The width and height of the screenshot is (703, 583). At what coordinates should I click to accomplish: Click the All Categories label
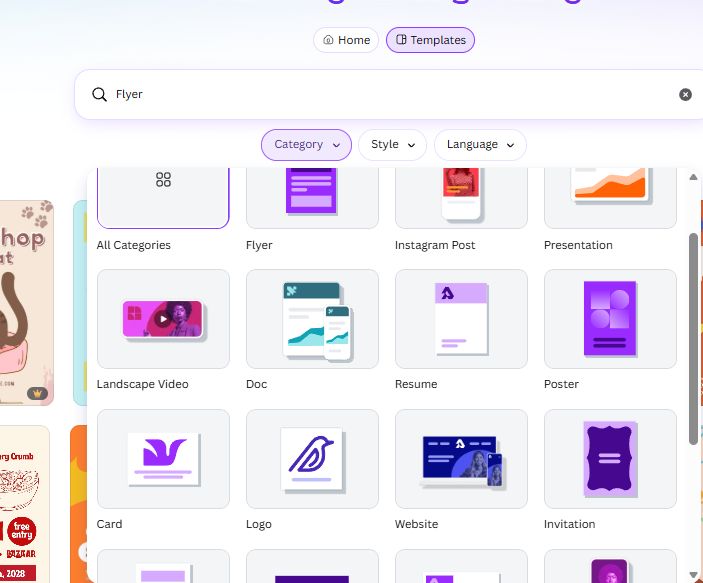point(134,245)
